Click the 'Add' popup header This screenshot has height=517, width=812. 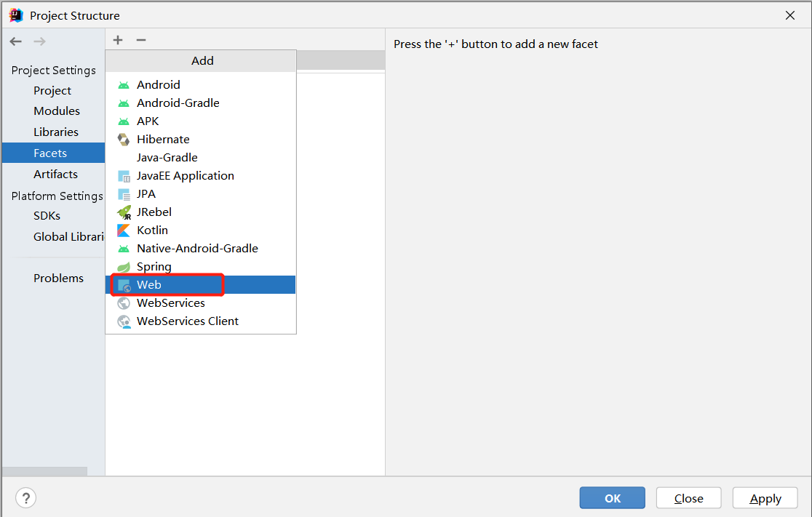pyautogui.click(x=201, y=61)
